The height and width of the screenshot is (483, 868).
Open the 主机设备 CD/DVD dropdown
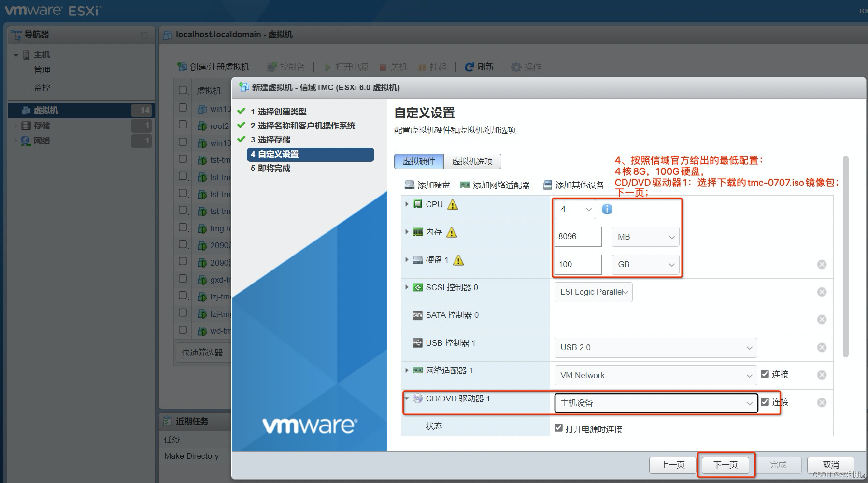pyautogui.click(x=656, y=403)
